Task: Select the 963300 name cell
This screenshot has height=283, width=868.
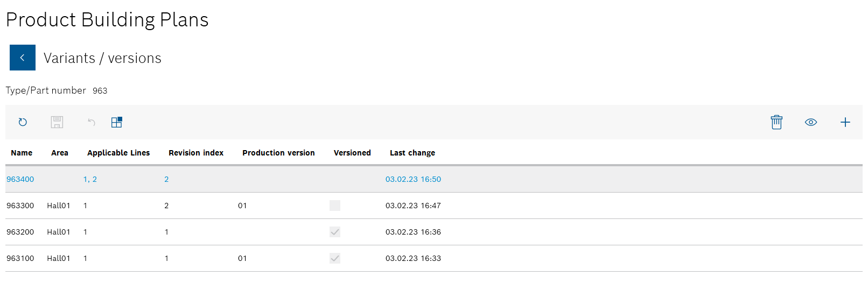Action: pyautogui.click(x=20, y=206)
